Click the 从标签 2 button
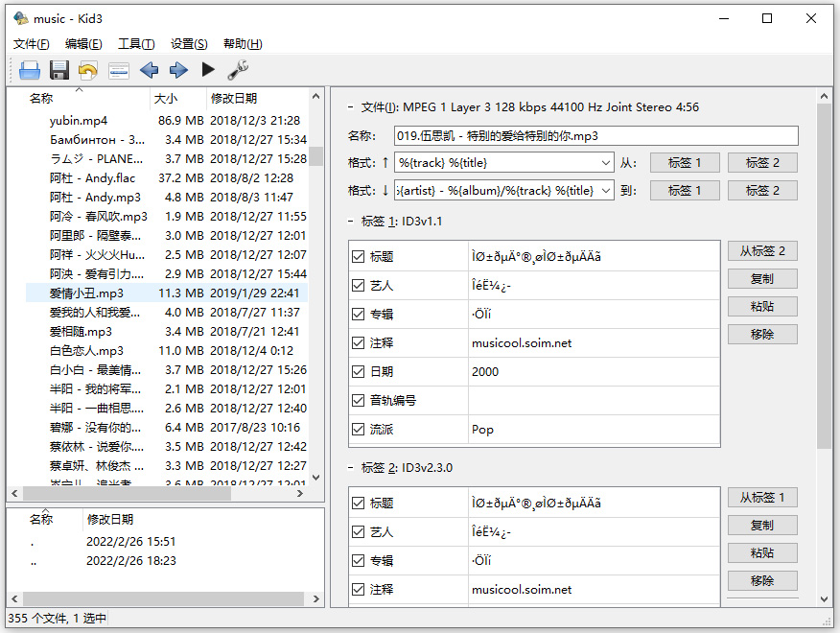 click(x=762, y=251)
